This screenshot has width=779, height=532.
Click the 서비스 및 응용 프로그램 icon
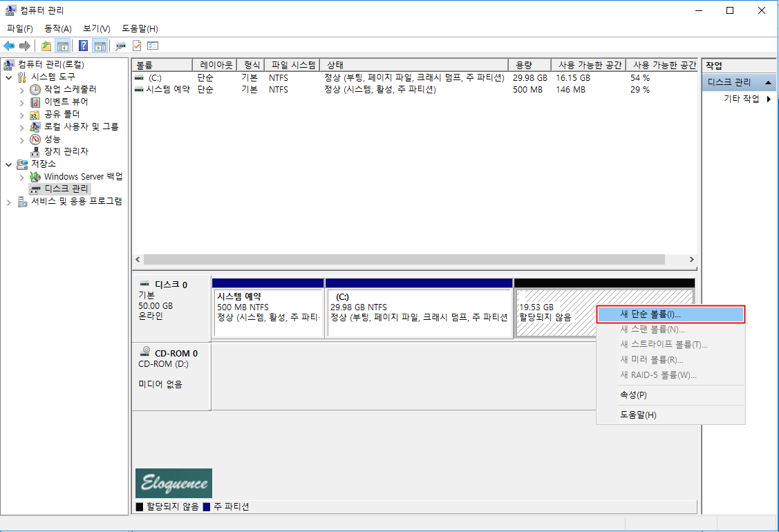click(22, 202)
